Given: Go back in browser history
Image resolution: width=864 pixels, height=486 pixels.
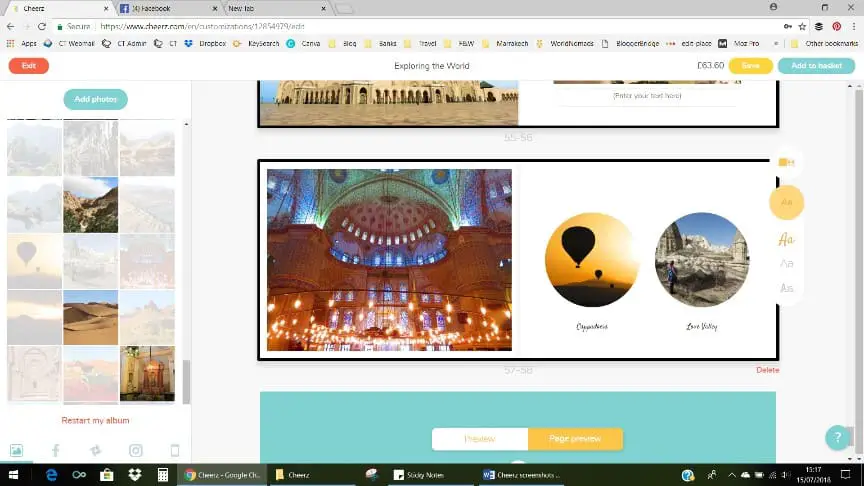Looking at the screenshot, I should [10, 26].
